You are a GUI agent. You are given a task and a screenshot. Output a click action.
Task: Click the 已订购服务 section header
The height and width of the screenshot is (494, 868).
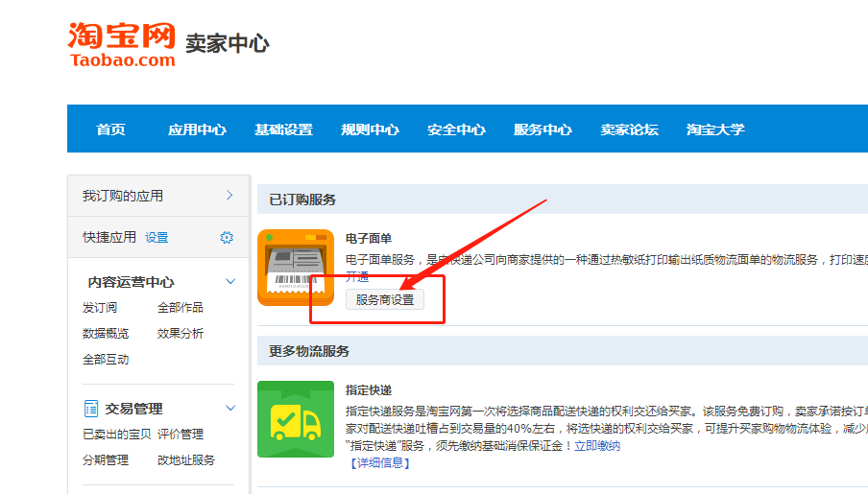coord(302,200)
